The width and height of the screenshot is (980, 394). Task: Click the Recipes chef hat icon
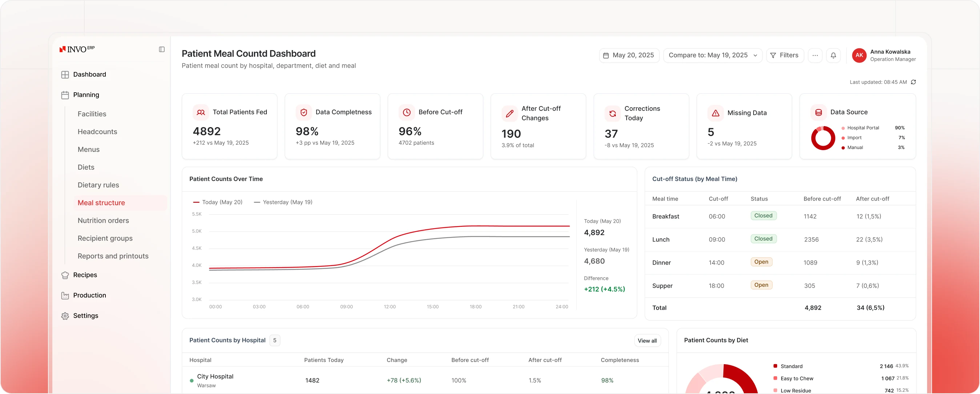coord(65,276)
